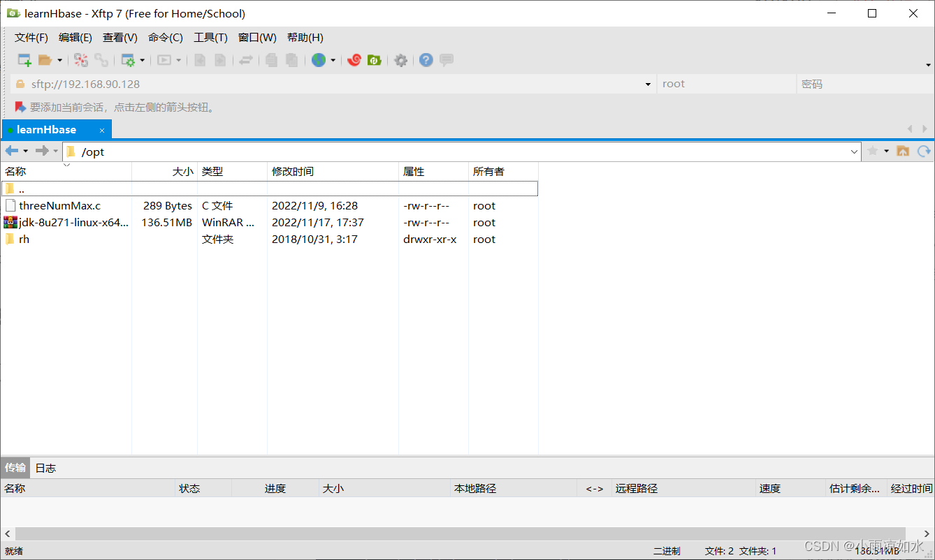
Task: Click the toolbar overflow arrow at right edge
Action: tap(928, 65)
